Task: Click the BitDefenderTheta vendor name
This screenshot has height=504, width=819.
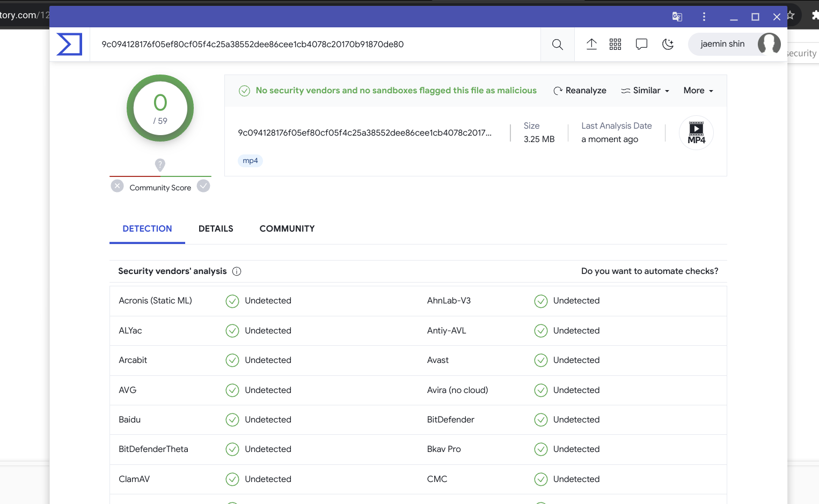Action: coord(153,449)
